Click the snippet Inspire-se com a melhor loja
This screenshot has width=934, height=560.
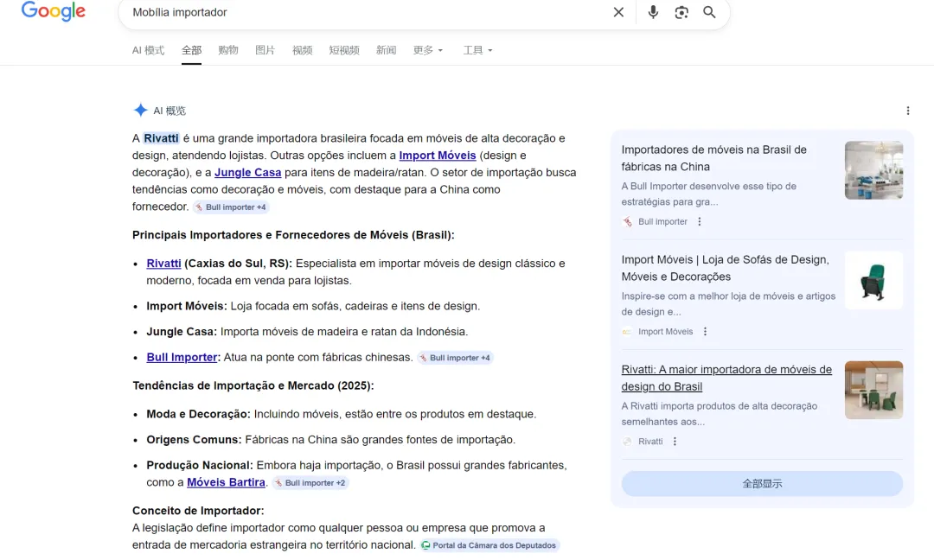(x=728, y=304)
